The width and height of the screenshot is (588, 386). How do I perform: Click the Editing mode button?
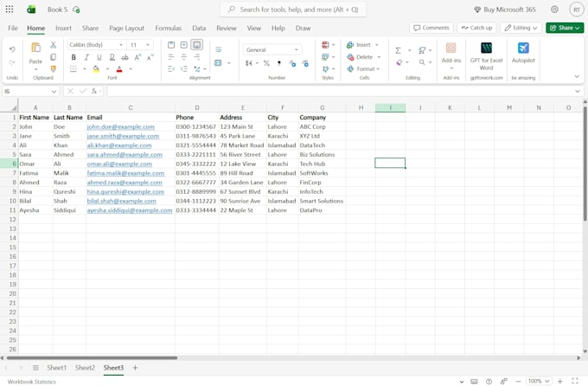point(521,28)
